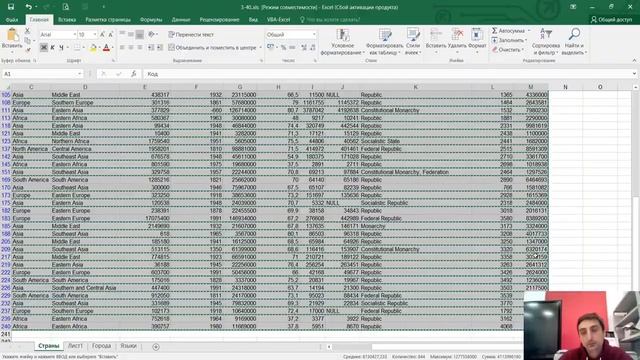This screenshot has width=640, height=360.
Task: Click the increase indent icon
Action: click(160, 48)
